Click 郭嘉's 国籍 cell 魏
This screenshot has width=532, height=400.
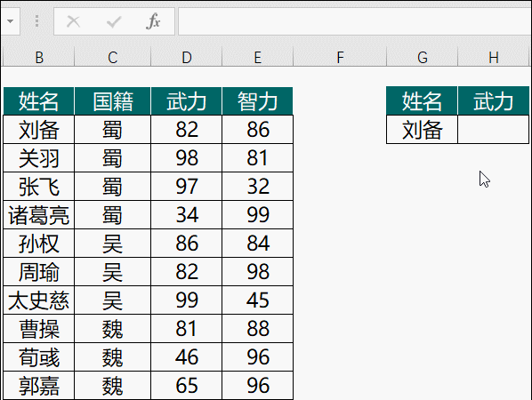click(x=112, y=386)
